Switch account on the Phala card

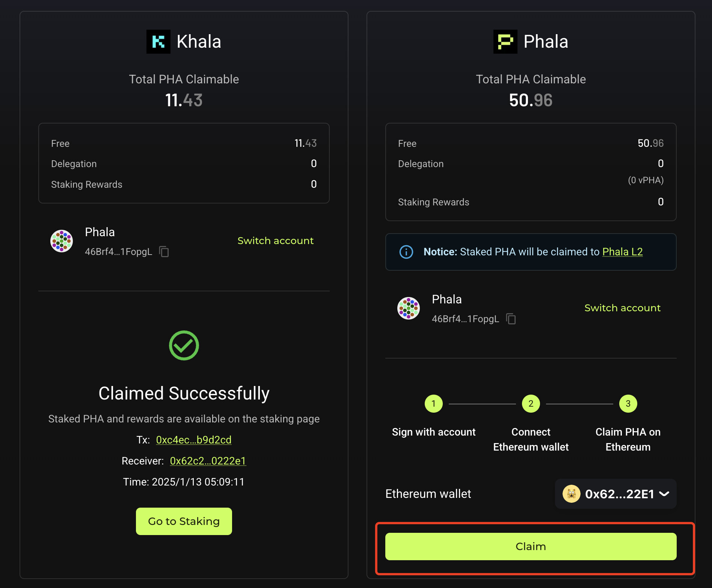coord(622,308)
